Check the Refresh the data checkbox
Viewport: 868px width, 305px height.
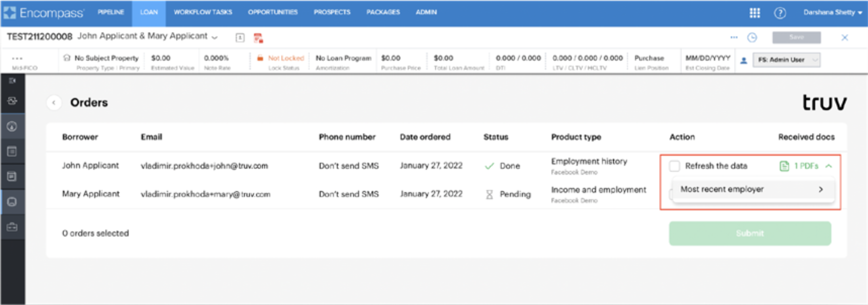coord(674,166)
